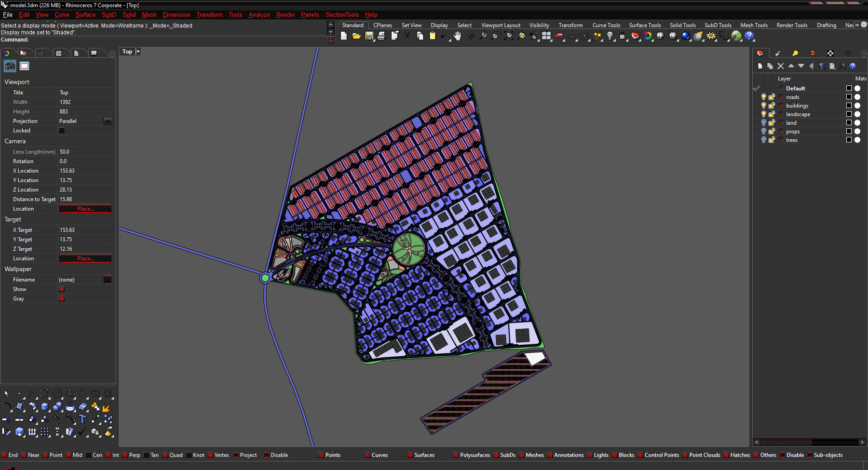Open the Analyze menu

(x=259, y=15)
